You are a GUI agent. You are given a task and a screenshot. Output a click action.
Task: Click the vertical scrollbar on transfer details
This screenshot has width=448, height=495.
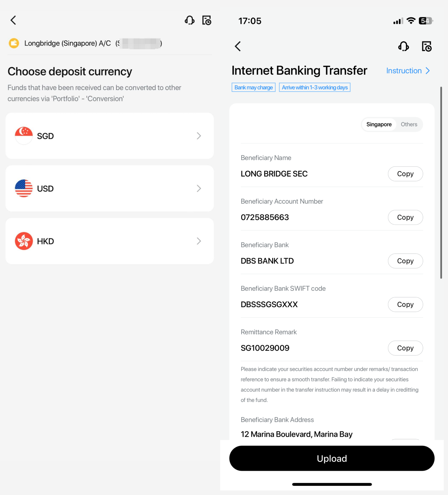point(441,183)
